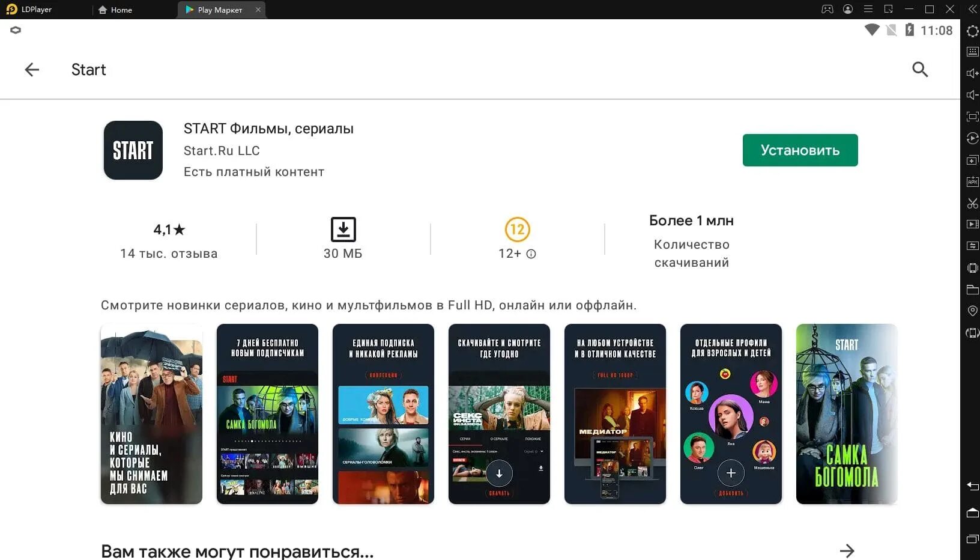Click the '14 тыс. отзыва' reviews count

(169, 254)
